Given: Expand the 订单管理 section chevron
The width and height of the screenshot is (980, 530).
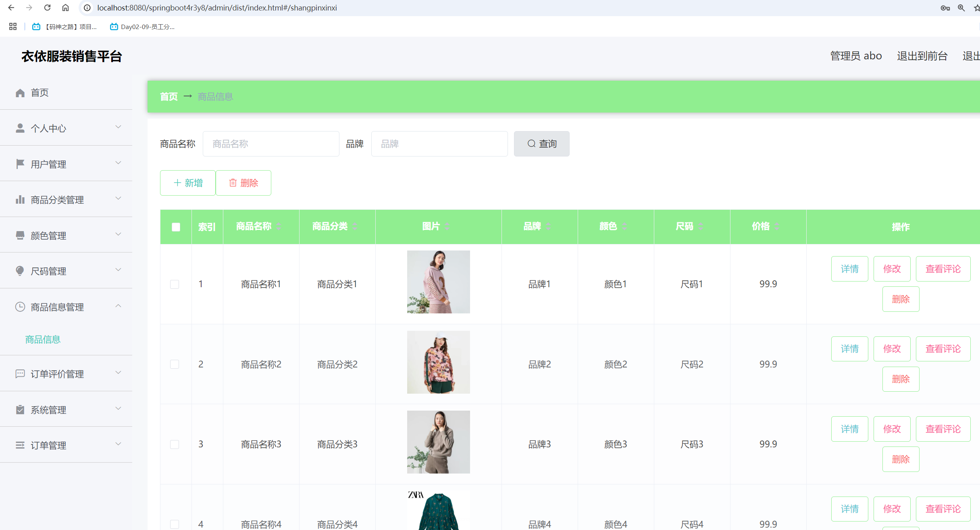Looking at the screenshot, I should pos(118,444).
